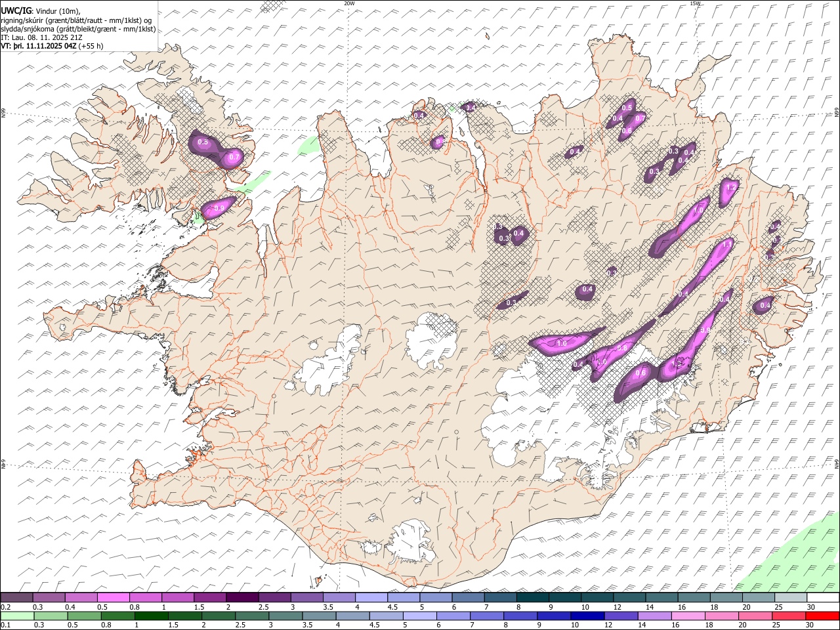Click the '0.9' snowfall value on the map
840x630 pixels.
tap(219, 208)
